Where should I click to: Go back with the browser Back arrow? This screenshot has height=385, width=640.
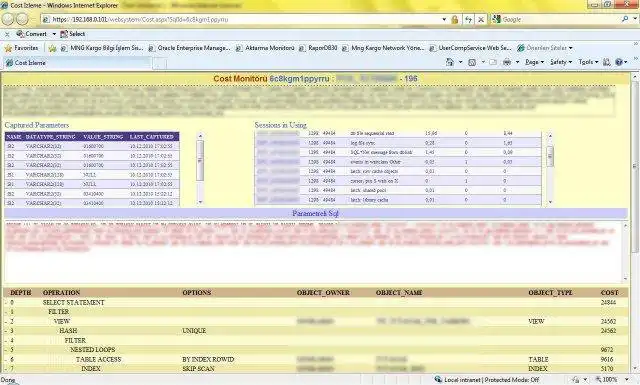(8, 19)
